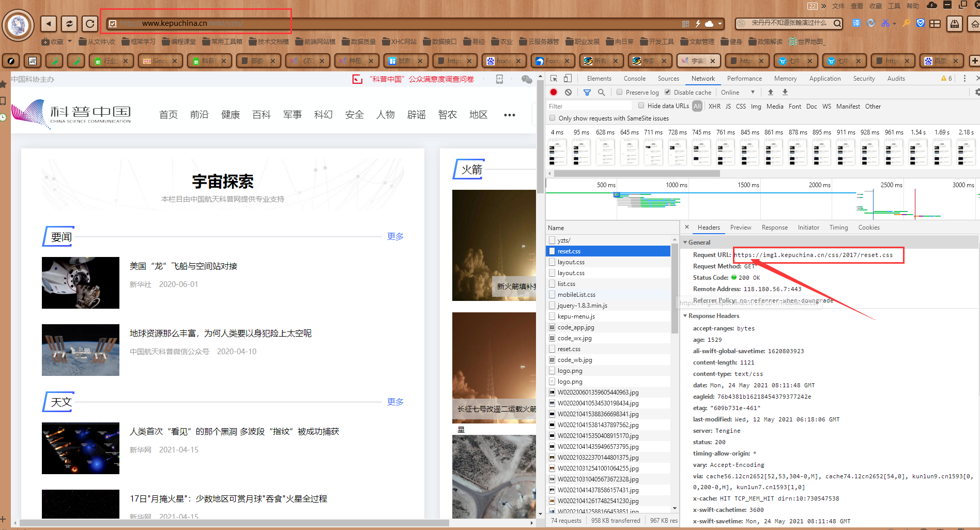Click 更多 link beside 要闻 section

395,236
